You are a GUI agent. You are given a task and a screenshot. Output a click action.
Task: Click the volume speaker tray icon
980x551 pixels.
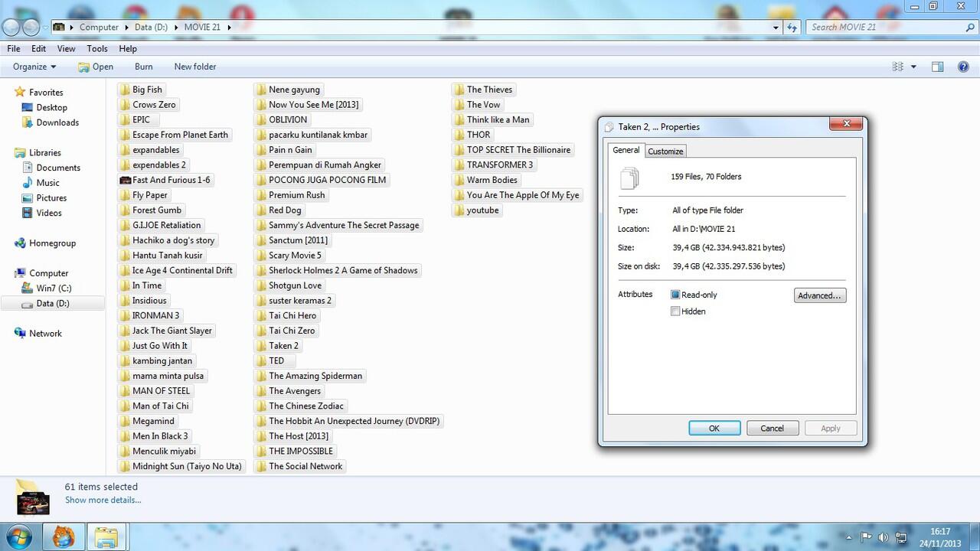pos(884,537)
